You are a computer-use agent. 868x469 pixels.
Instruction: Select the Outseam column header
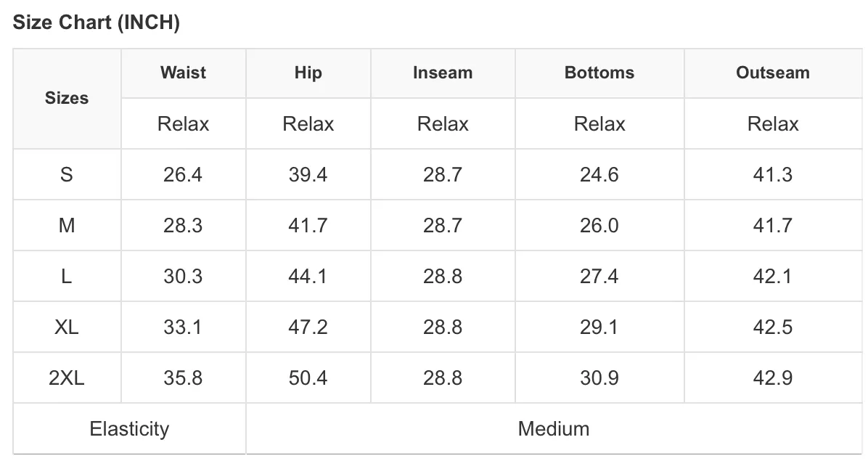tap(773, 73)
